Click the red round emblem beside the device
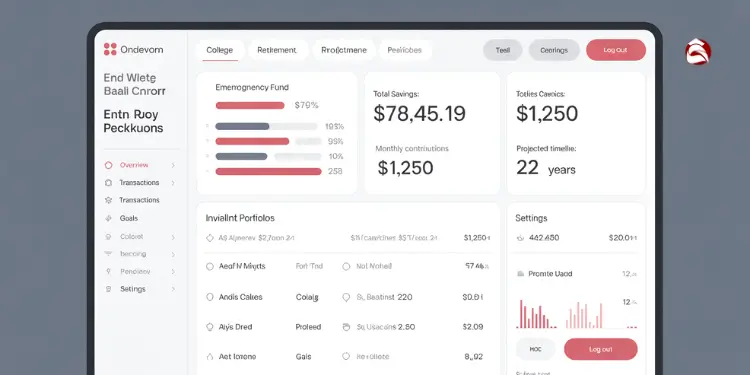This screenshot has height=375, width=750. click(698, 52)
